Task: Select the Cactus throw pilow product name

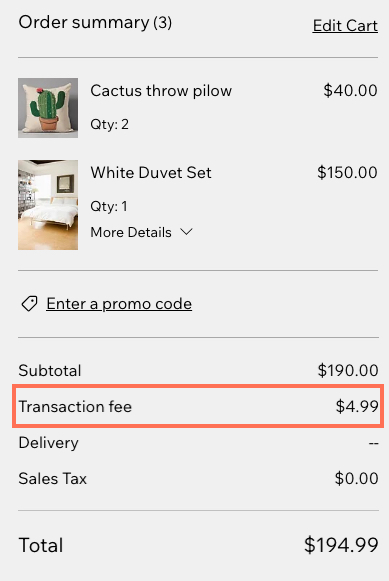Action: (x=161, y=91)
